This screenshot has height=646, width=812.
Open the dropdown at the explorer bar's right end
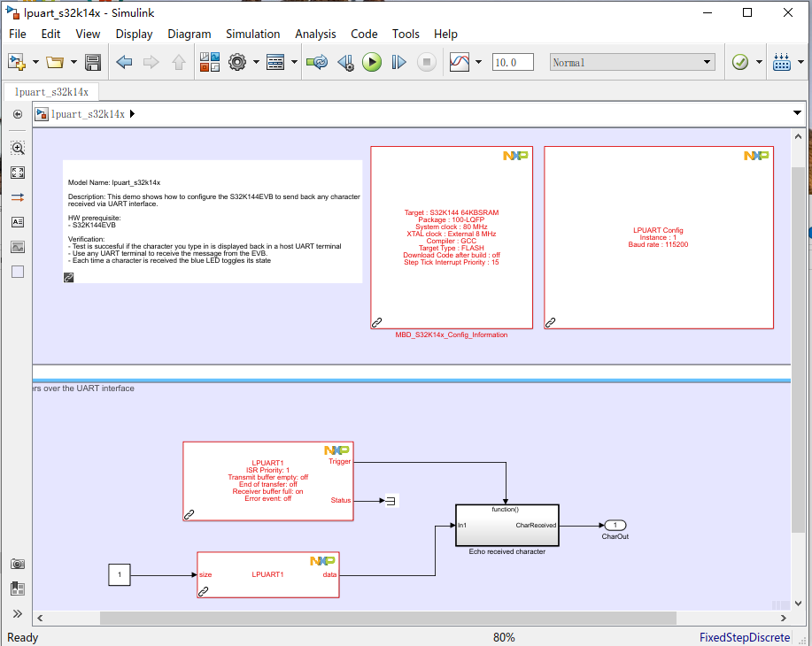(x=798, y=113)
